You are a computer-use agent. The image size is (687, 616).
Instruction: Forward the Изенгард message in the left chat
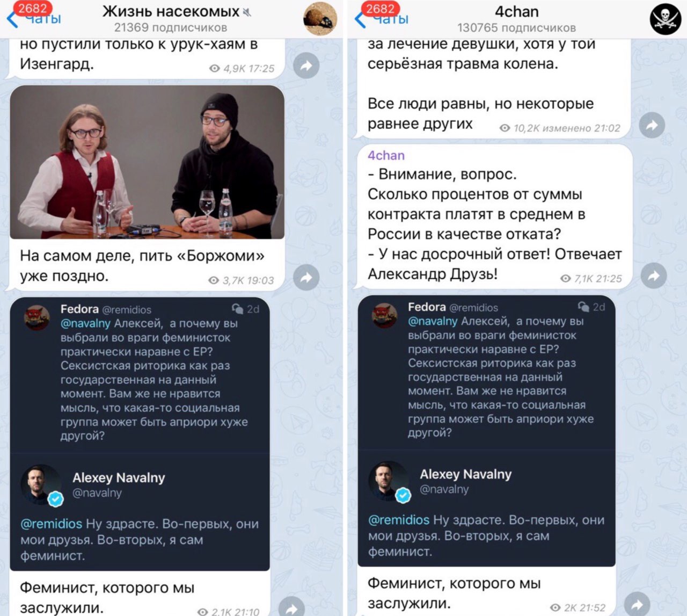click(x=306, y=66)
